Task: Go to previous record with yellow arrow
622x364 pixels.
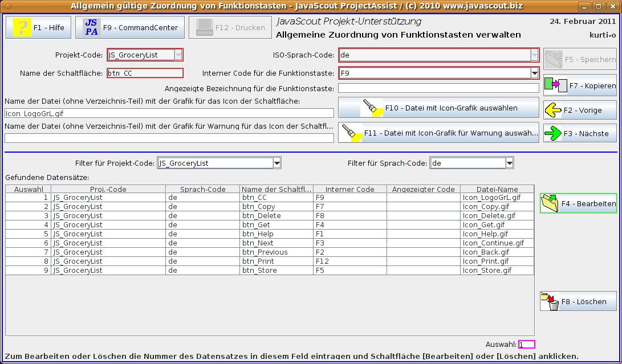Action: point(554,109)
